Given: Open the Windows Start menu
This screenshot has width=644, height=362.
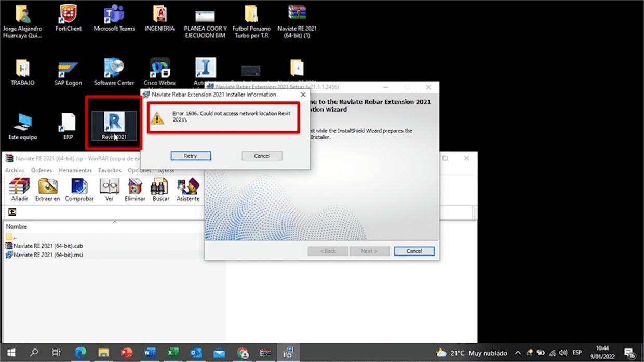Looking at the screenshot, I should 11,353.
